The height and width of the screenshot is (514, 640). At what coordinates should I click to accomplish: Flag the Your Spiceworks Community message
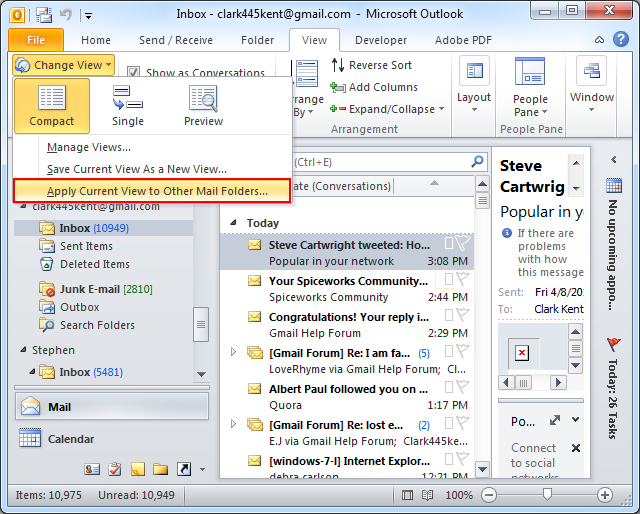click(x=462, y=279)
